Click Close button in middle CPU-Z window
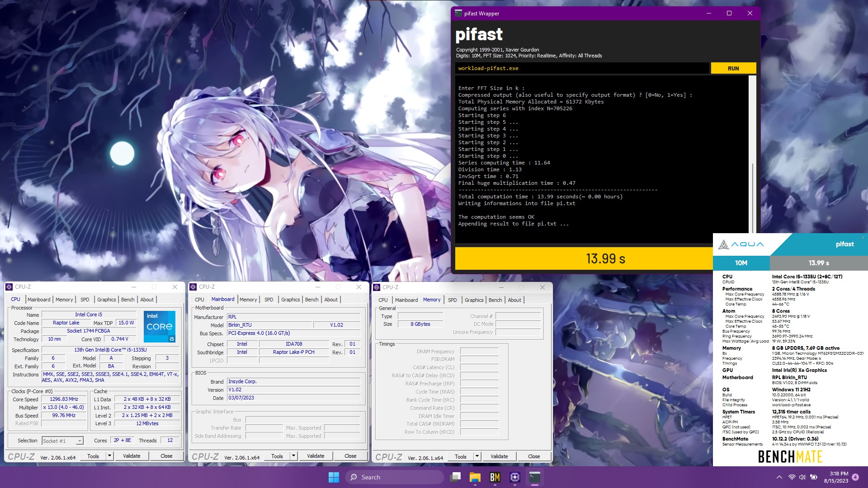This screenshot has width=868, height=488. click(350, 456)
